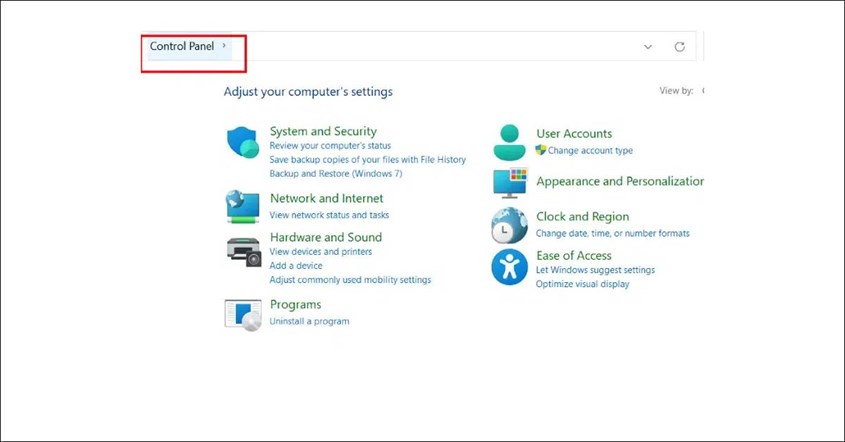Open Ease of Access category heading
845x442 pixels.
tap(574, 255)
